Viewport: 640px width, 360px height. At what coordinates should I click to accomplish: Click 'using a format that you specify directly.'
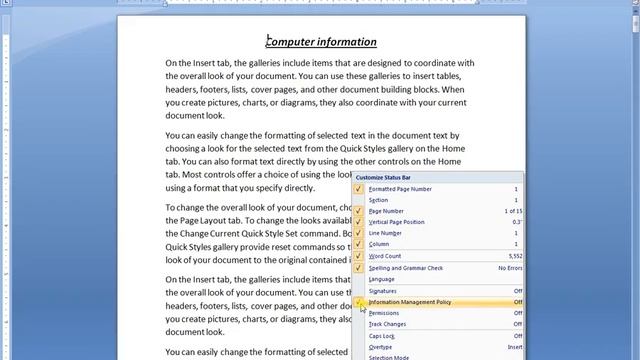[240, 188]
